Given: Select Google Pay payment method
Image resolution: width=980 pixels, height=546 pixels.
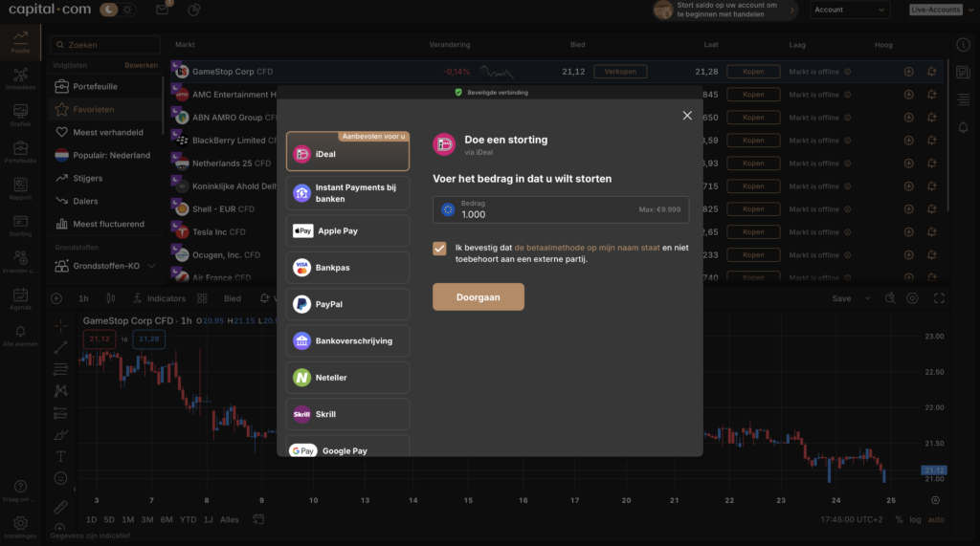Looking at the screenshot, I should [x=347, y=448].
